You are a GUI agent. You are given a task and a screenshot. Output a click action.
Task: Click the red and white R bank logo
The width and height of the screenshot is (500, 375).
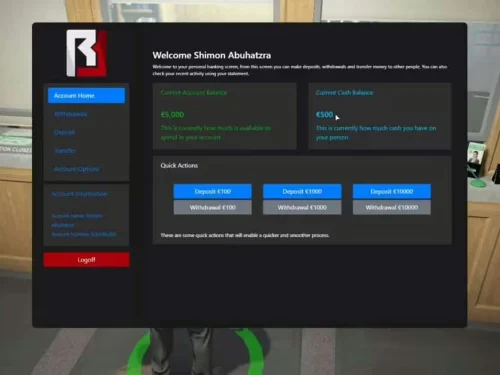[x=87, y=53]
